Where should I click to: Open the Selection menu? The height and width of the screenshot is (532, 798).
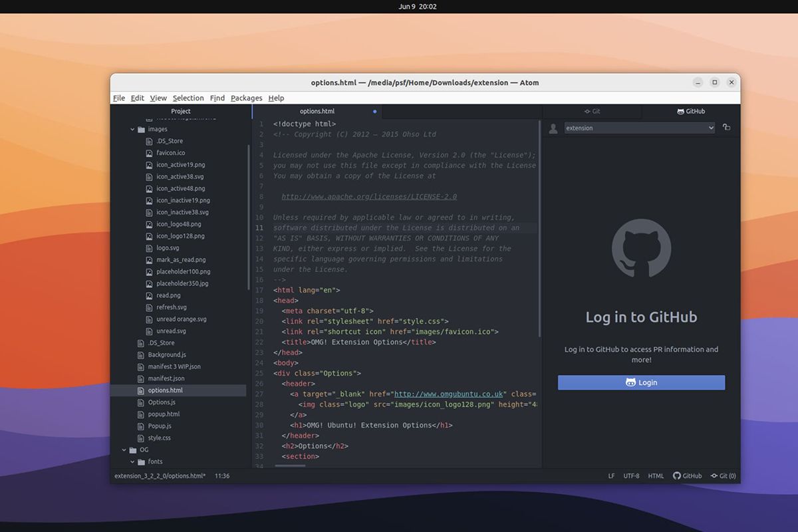pyautogui.click(x=188, y=98)
